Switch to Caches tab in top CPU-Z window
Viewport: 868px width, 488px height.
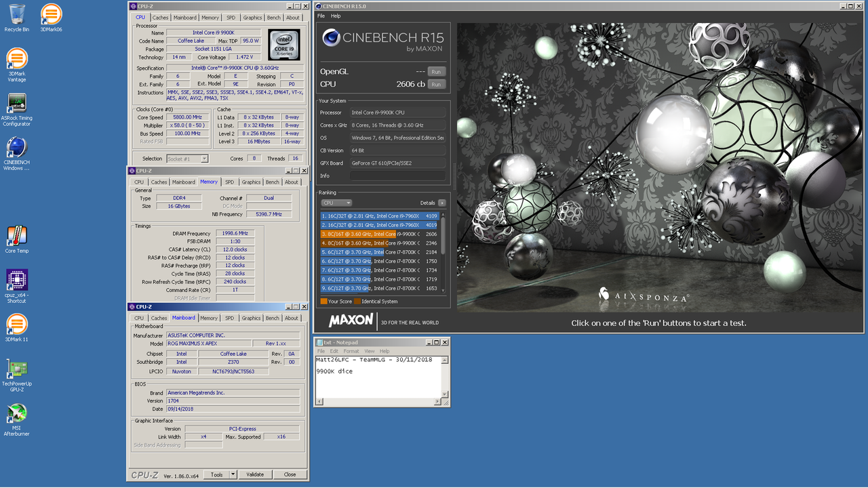(x=161, y=18)
